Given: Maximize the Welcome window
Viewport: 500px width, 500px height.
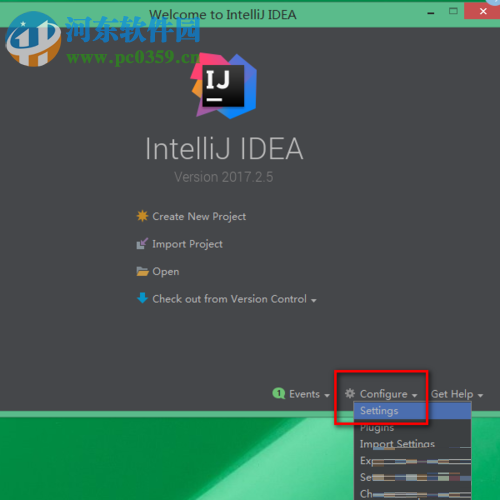Looking at the screenshot, I should [453, 11].
